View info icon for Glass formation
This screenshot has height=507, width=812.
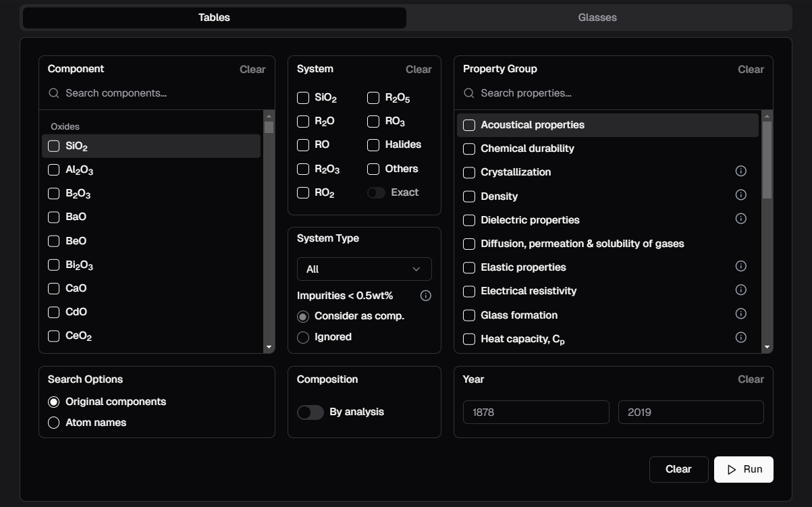point(740,314)
